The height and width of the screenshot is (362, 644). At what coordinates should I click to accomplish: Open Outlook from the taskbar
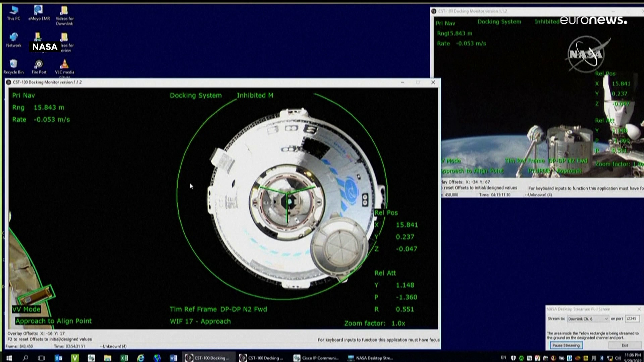pyautogui.click(x=58, y=358)
